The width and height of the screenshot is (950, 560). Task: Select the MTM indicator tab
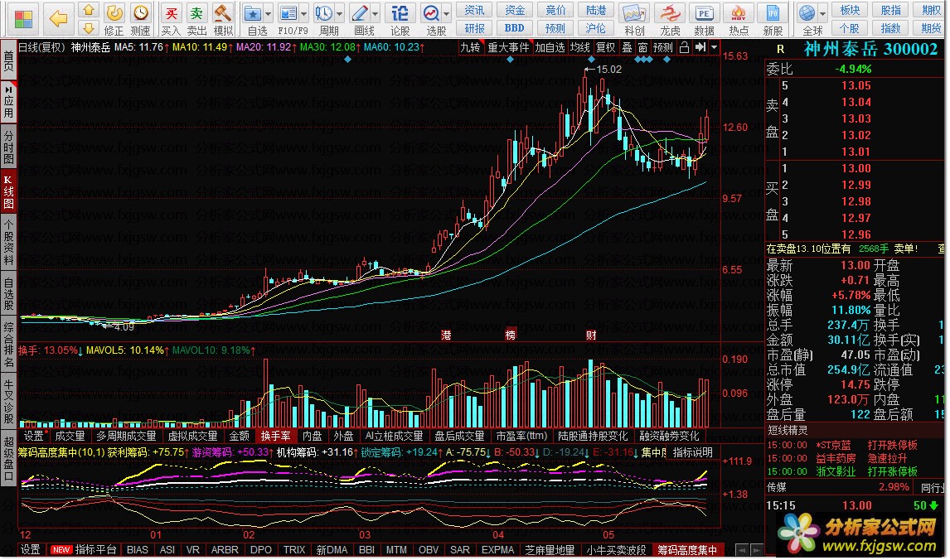tap(396, 550)
